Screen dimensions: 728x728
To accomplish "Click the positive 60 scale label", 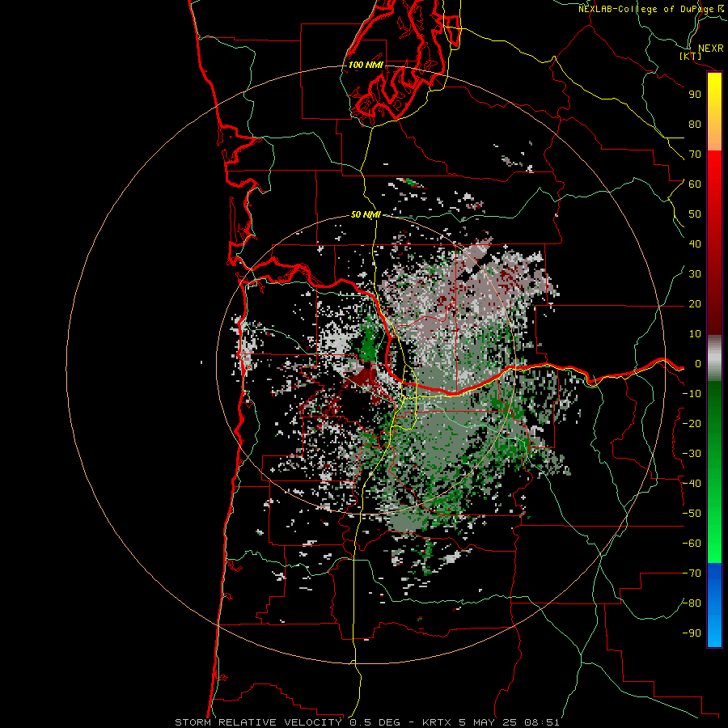I will pos(695,184).
